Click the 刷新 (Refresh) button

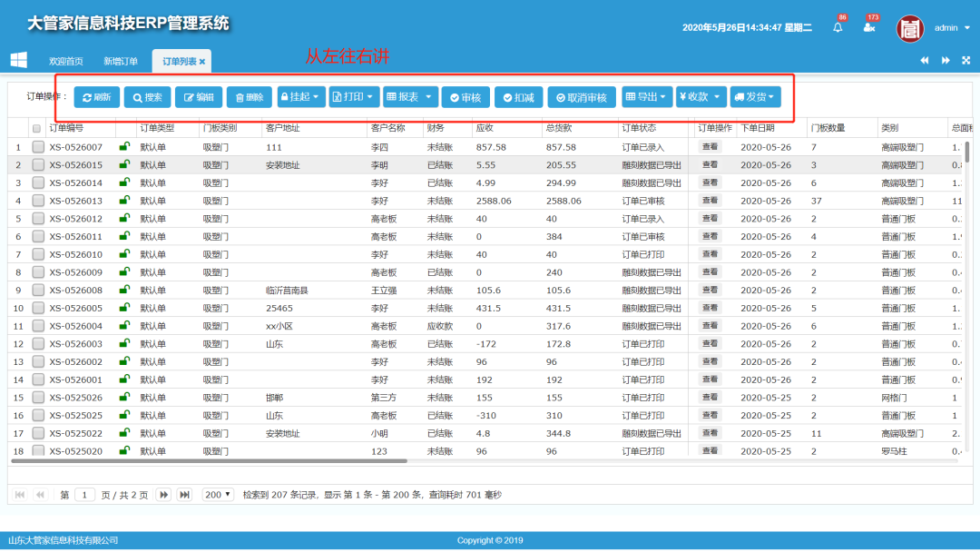point(96,97)
